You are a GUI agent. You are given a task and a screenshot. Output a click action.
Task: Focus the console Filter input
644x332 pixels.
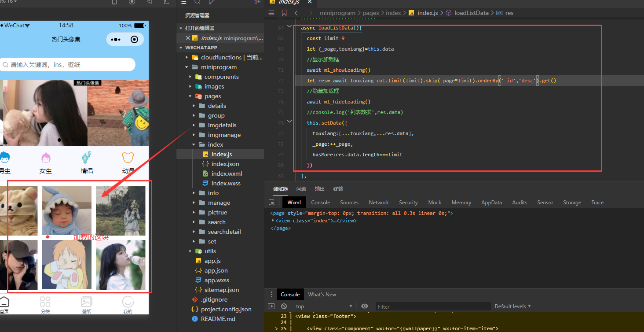tap(433, 306)
